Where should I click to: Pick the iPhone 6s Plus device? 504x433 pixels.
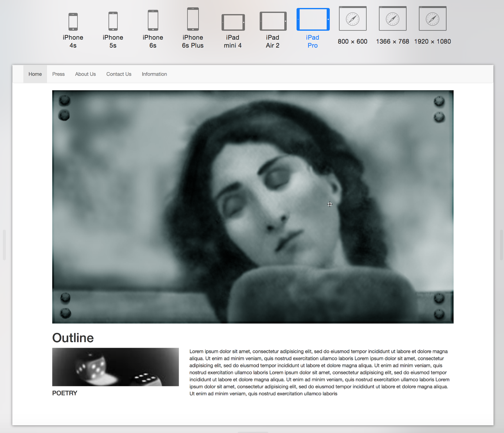(193, 19)
